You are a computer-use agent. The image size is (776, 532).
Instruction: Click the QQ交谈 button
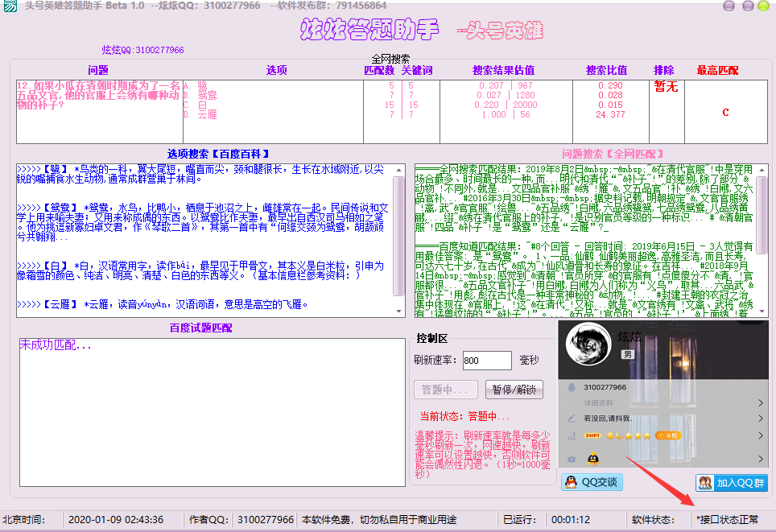click(x=592, y=482)
